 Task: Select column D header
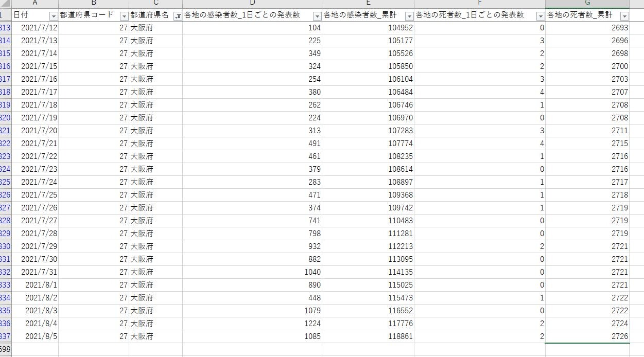pyautogui.click(x=252, y=3)
